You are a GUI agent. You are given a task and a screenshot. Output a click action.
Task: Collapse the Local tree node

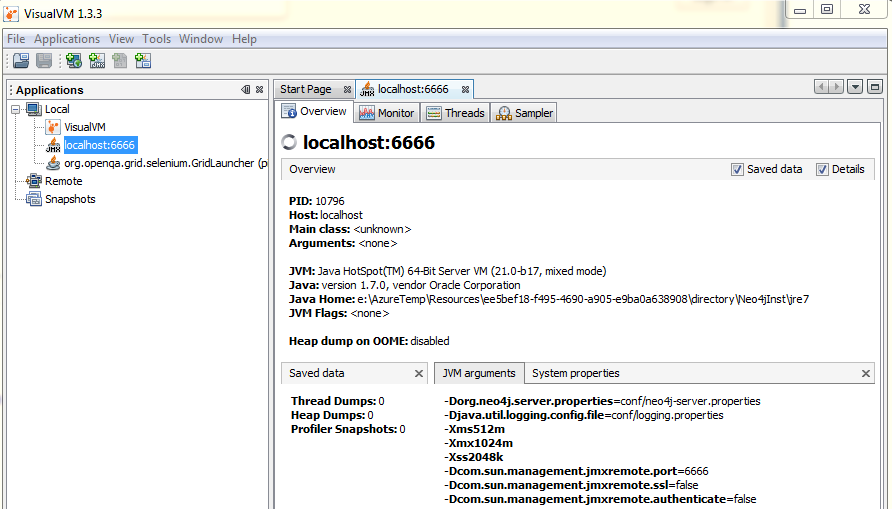tap(16, 109)
